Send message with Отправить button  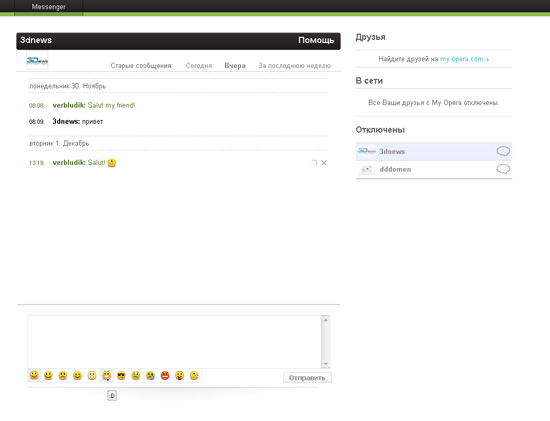[307, 377]
